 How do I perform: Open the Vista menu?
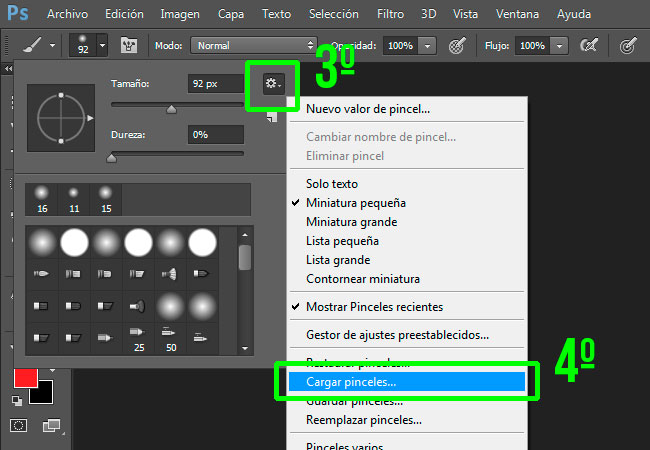[x=465, y=14]
